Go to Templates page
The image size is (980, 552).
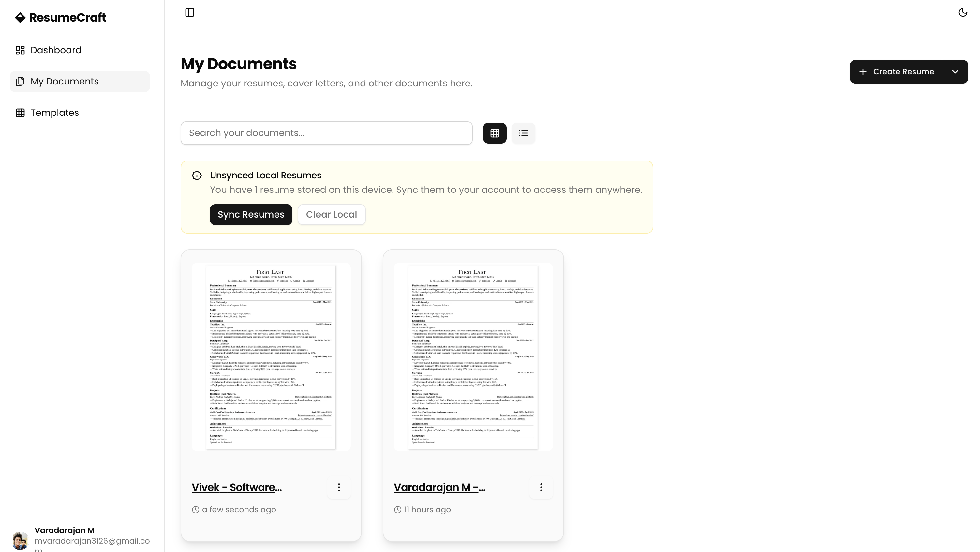54,113
